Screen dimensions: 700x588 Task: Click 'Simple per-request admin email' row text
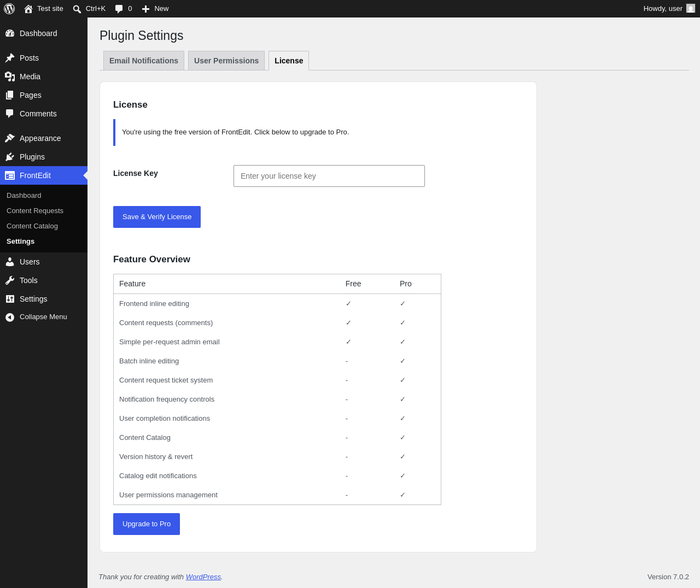[170, 342]
